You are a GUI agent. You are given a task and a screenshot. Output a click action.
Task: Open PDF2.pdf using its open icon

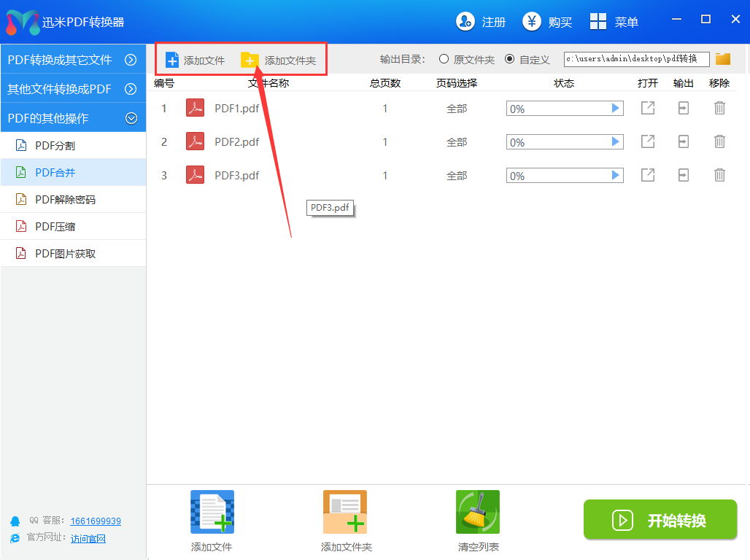coord(647,141)
